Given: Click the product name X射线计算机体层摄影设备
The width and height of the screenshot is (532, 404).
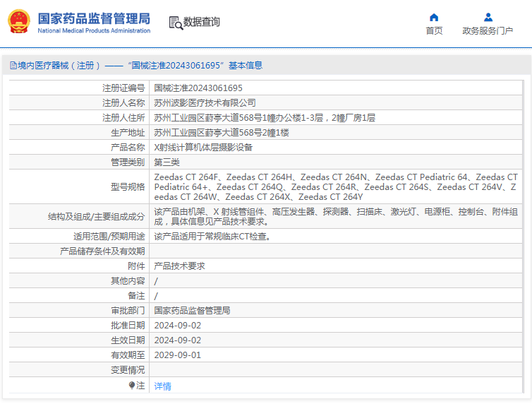Looking at the screenshot, I should click(203, 148).
